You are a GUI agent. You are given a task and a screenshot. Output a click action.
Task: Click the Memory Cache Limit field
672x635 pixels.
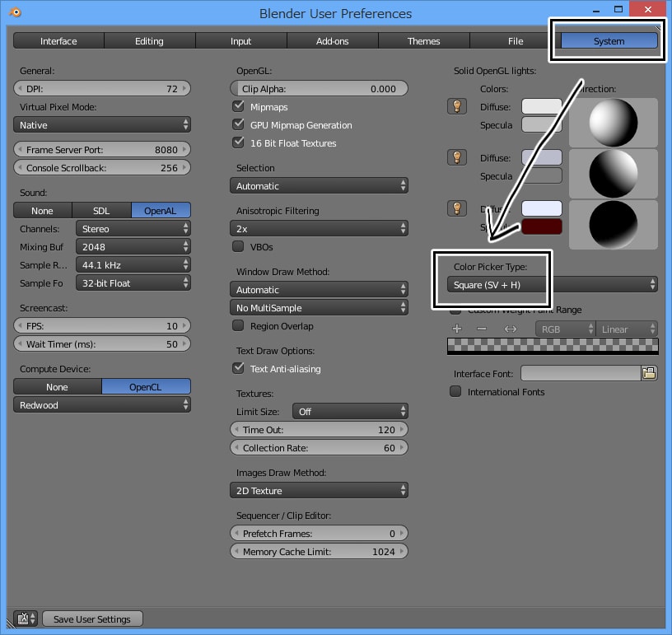pyautogui.click(x=319, y=552)
